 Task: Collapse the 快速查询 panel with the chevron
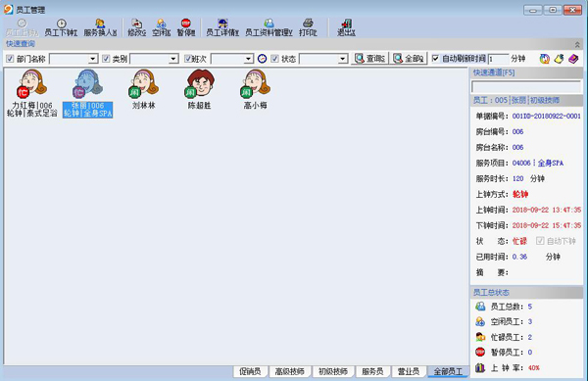tap(577, 45)
